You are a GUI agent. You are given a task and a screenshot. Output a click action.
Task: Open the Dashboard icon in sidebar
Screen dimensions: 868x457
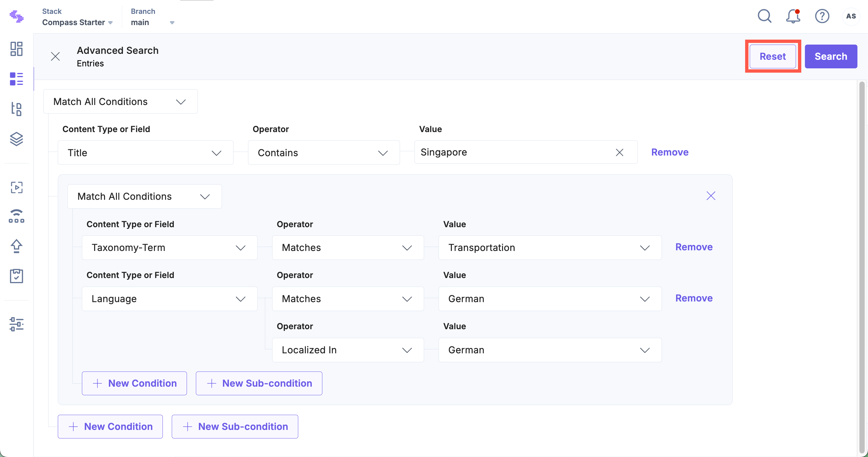coord(17,49)
